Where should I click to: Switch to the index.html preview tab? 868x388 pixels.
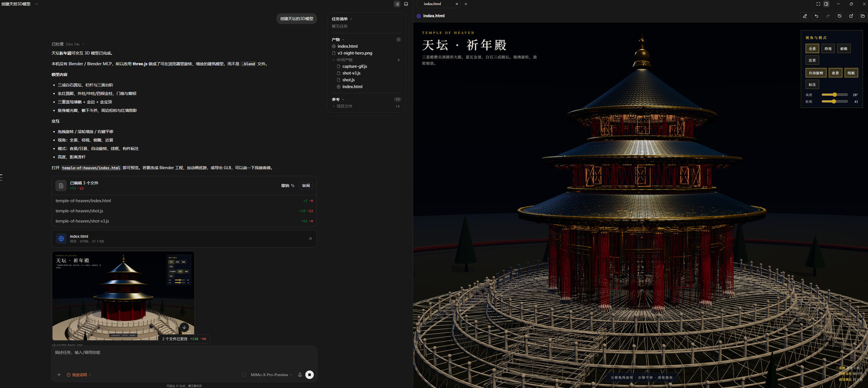[437, 4]
